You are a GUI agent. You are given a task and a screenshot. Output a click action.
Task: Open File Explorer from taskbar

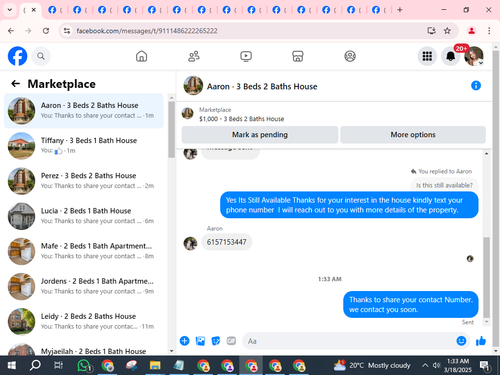tap(155, 365)
